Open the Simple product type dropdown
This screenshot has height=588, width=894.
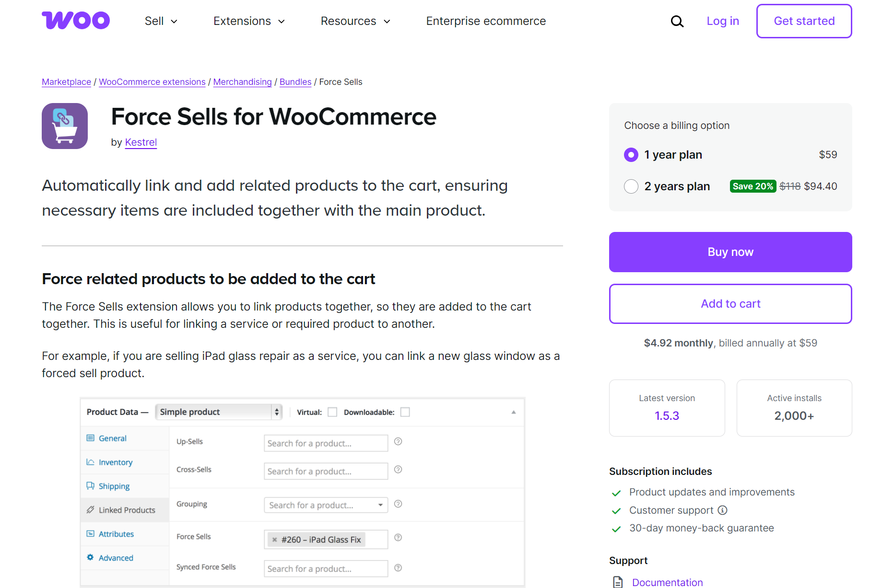coord(219,412)
